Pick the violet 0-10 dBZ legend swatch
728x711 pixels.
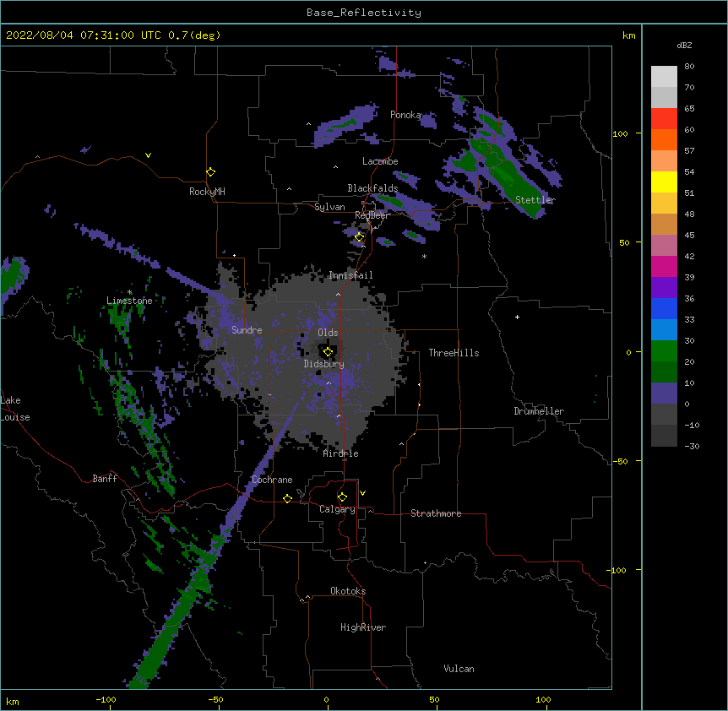(664, 393)
